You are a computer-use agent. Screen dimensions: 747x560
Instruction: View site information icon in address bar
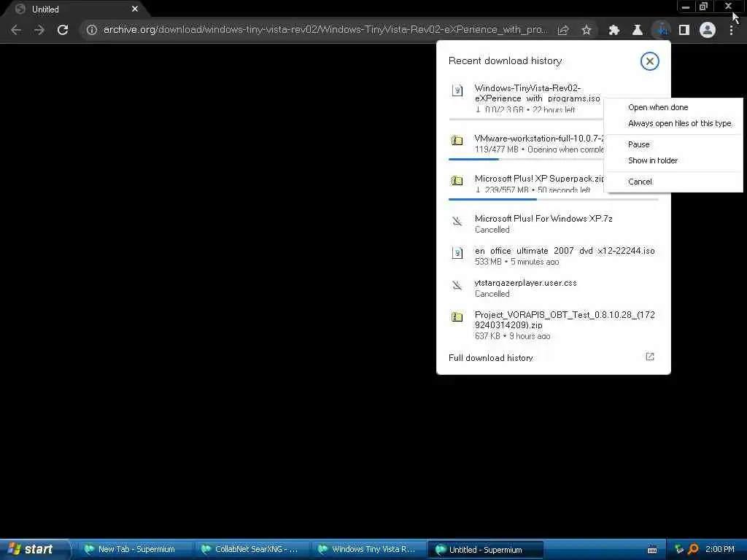(91, 30)
